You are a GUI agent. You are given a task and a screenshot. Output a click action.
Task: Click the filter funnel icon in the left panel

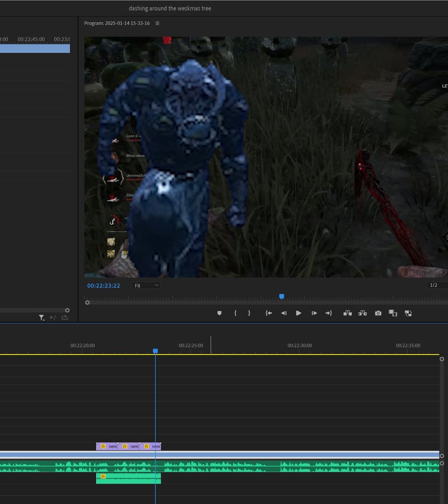(x=42, y=318)
